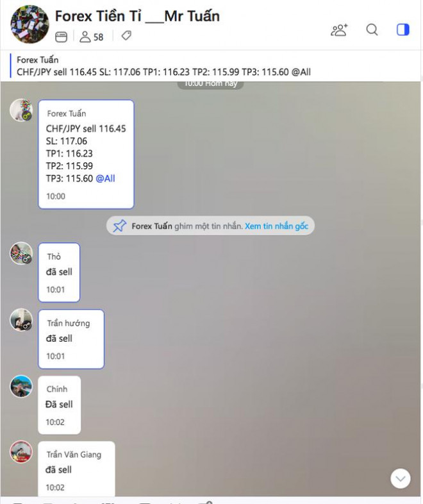Click Trần Văn Giang's avatar

pos(21,451)
